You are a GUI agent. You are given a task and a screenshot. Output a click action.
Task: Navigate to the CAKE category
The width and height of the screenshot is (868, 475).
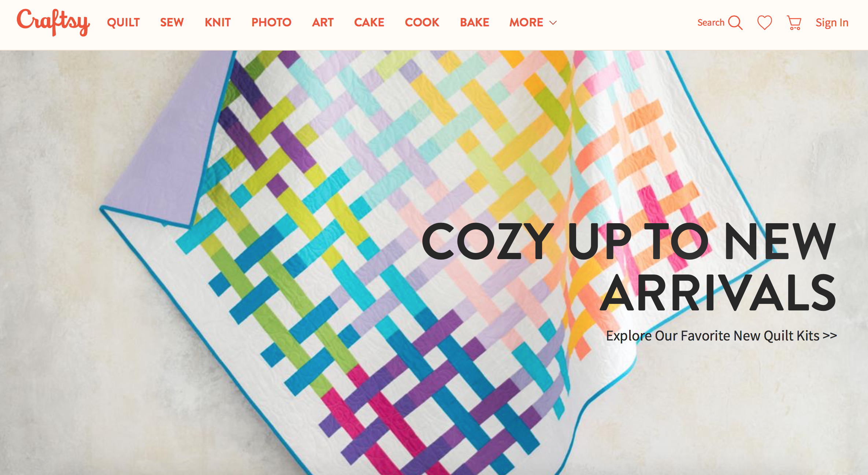click(369, 22)
